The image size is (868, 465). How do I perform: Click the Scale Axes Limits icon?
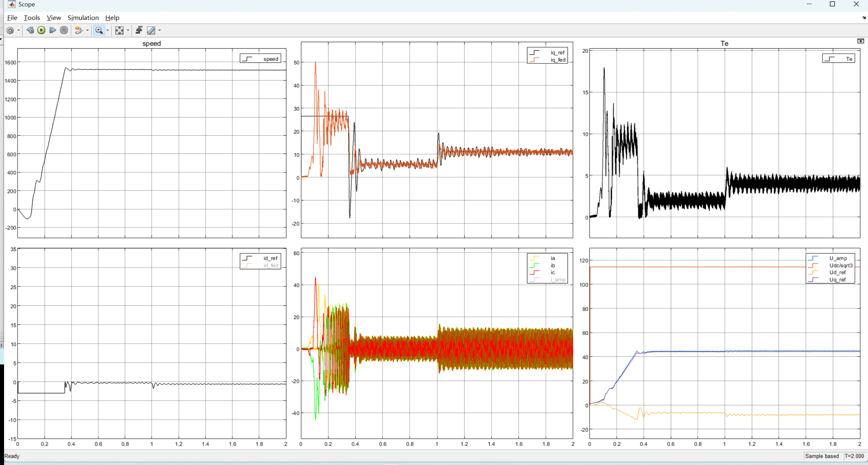tap(119, 30)
